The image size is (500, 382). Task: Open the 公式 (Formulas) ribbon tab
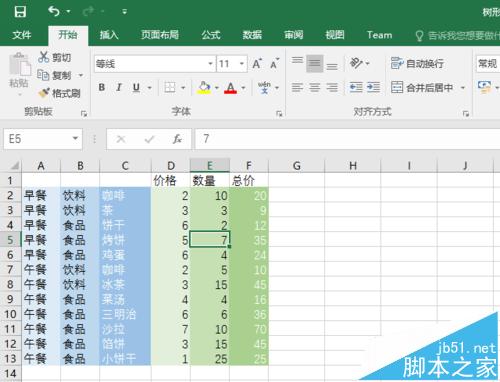pos(211,35)
